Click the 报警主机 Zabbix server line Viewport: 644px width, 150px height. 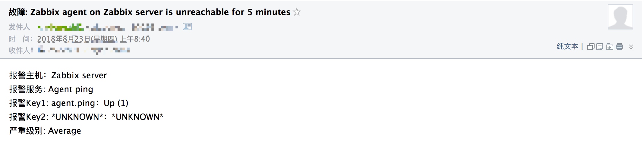58,75
